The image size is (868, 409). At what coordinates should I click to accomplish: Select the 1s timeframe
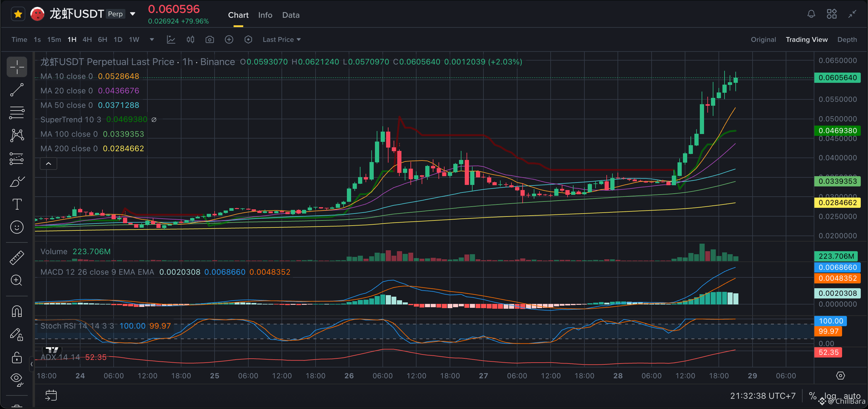coord(37,40)
